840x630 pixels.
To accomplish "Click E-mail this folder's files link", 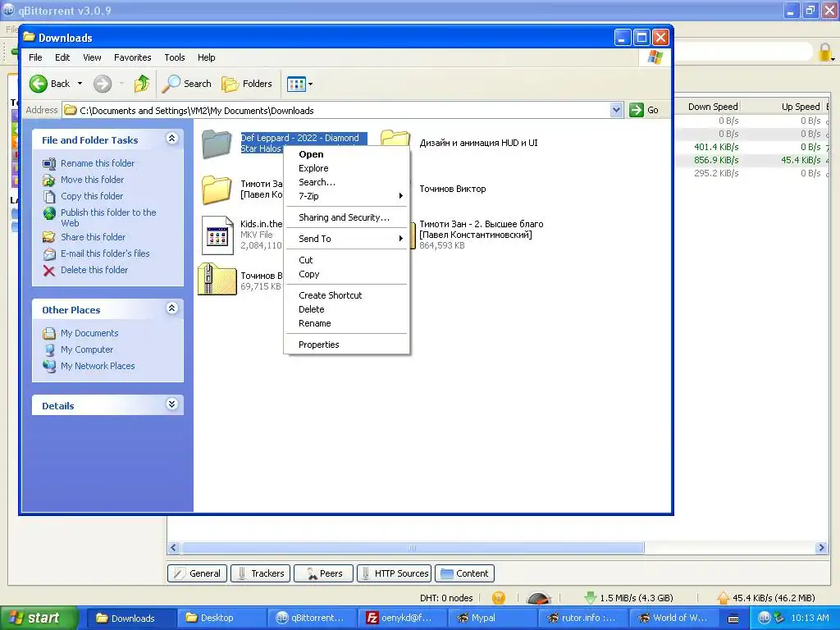I will [105, 253].
